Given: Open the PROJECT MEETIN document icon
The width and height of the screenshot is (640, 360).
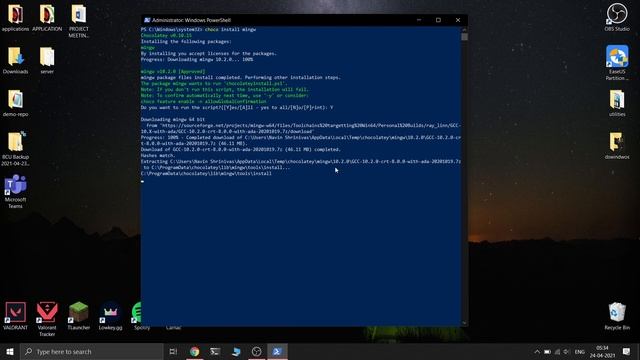Looking at the screenshot, I should click(78, 21).
